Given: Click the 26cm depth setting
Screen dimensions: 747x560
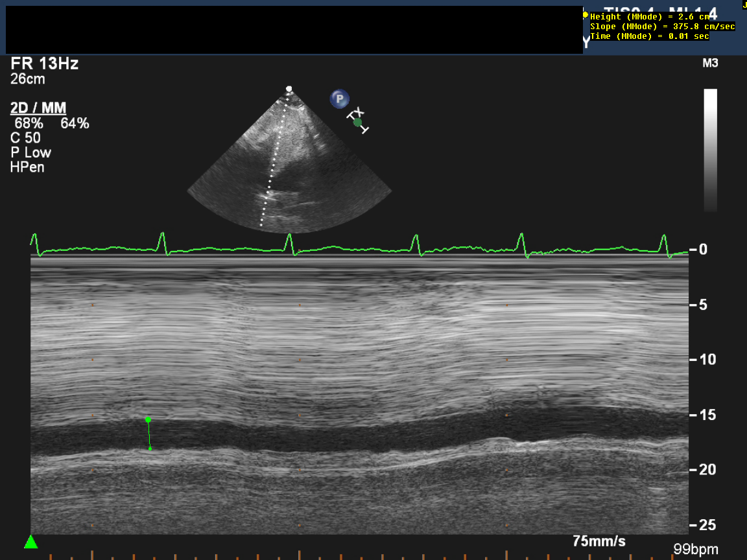Looking at the screenshot, I should pyautogui.click(x=28, y=79).
